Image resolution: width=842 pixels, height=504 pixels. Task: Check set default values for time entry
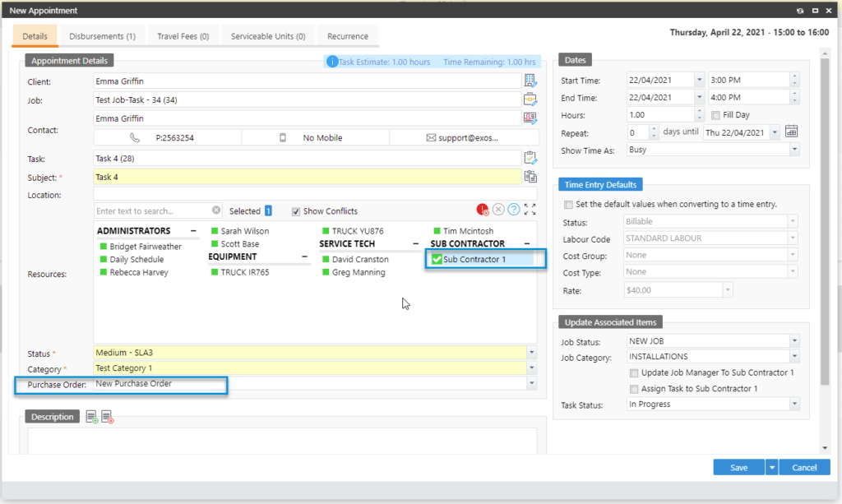pyautogui.click(x=568, y=205)
